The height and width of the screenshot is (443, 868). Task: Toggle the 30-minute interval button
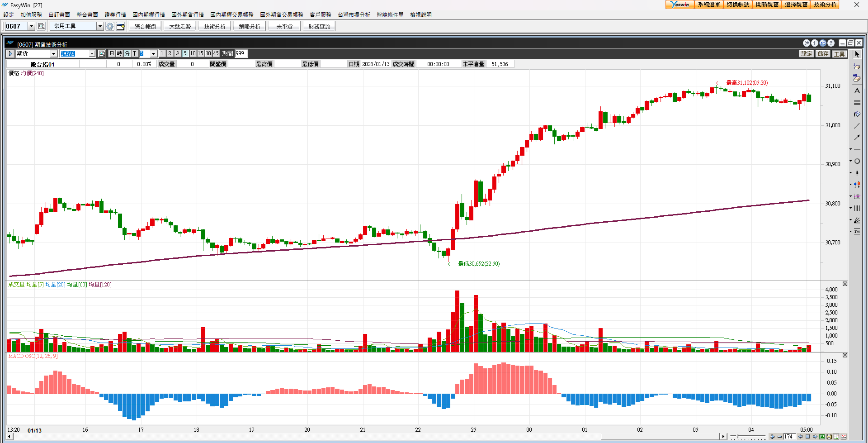[208, 53]
